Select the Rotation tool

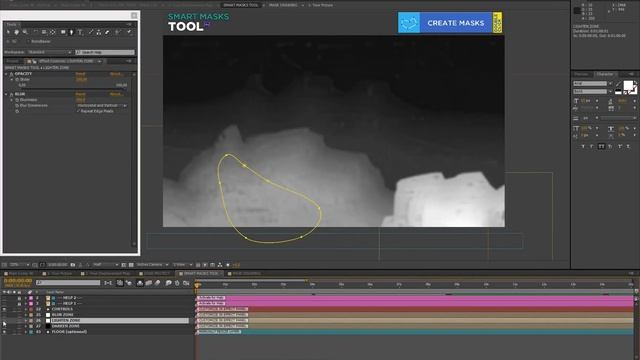pos(36,32)
